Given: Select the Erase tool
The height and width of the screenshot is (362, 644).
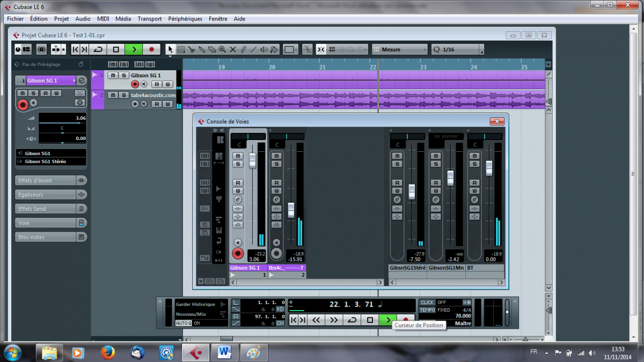Looking at the screenshot, I should point(212,49).
